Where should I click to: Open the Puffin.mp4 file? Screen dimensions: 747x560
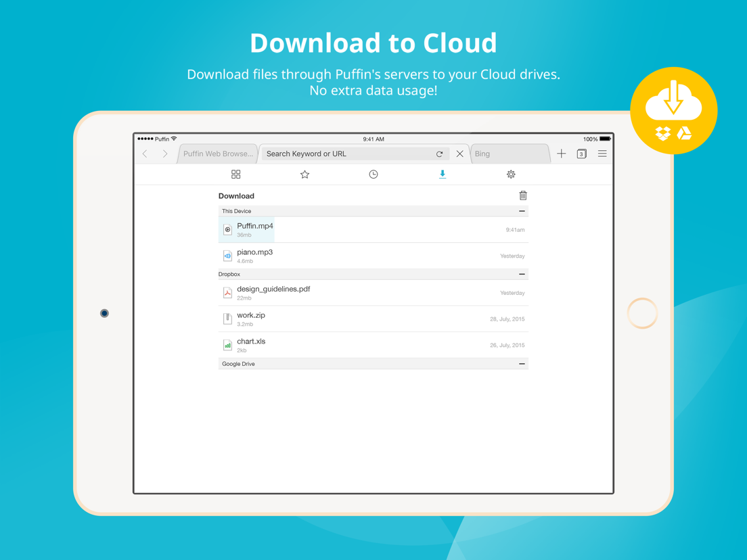[373, 229]
